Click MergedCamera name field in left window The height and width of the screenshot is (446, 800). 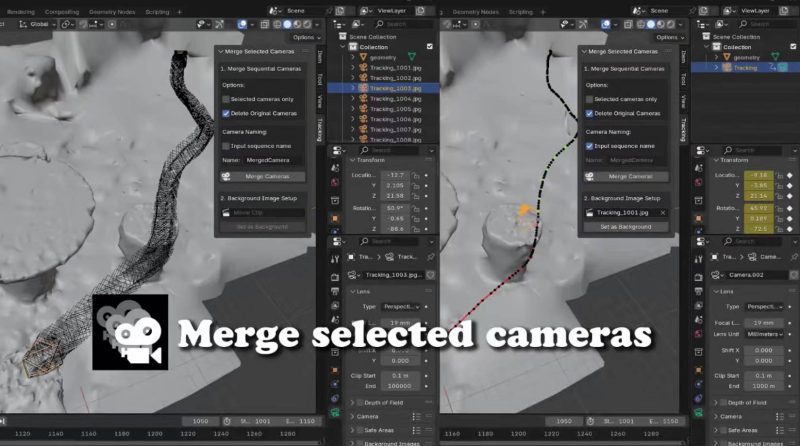273,160
